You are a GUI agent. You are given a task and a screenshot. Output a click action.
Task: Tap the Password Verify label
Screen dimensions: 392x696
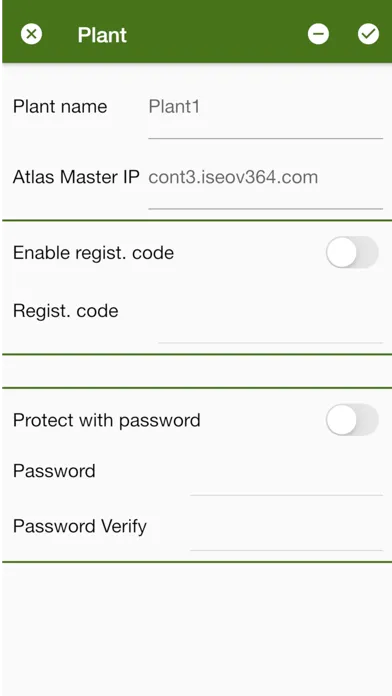(79, 526)
